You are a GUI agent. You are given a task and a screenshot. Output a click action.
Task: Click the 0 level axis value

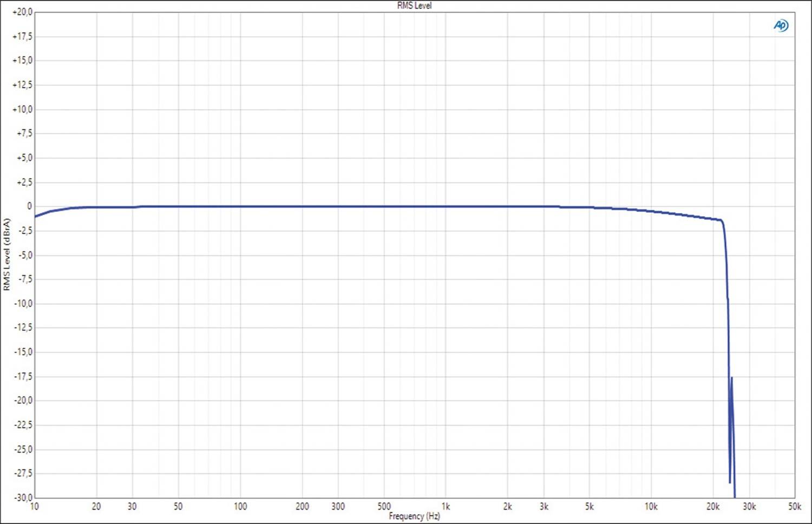(30, 206)
